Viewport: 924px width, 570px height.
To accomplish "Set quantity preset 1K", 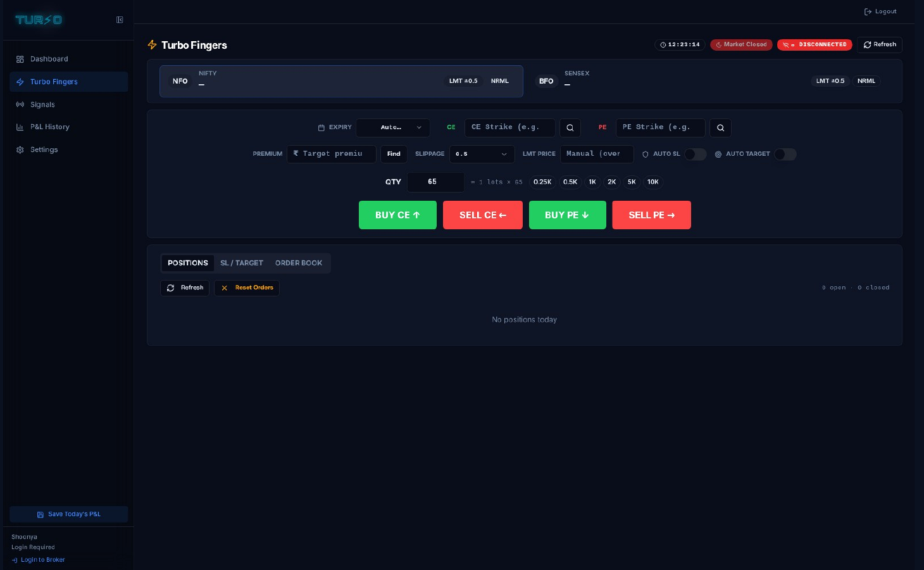I will point(592,182).
